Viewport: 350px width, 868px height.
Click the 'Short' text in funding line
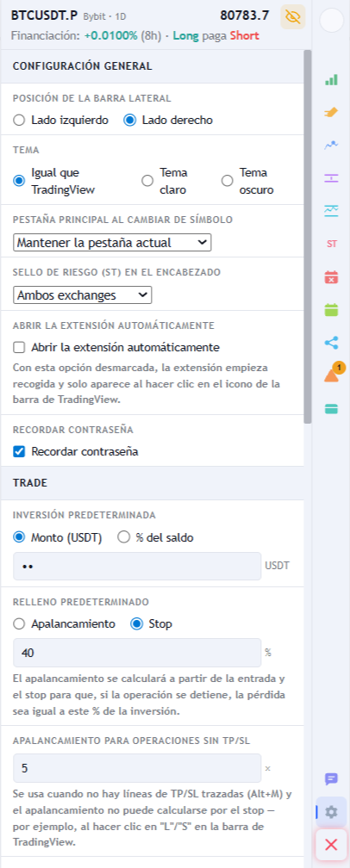244,36
